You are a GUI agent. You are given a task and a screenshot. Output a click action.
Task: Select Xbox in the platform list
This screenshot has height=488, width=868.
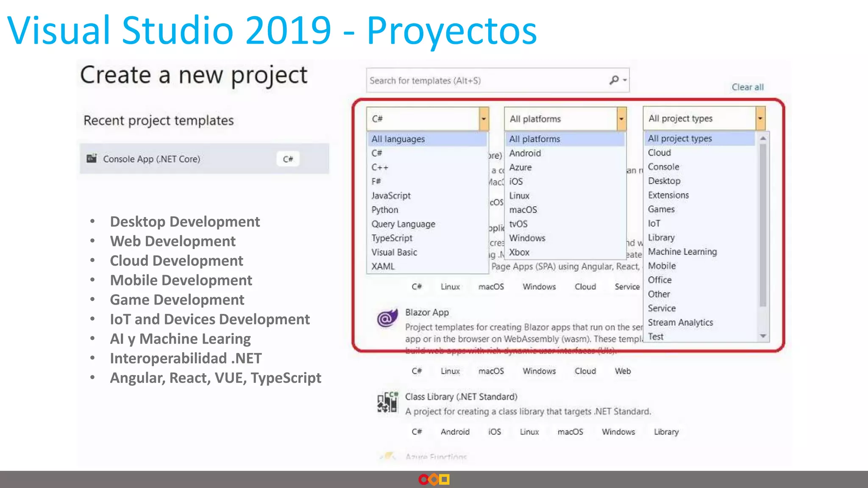point(565,252)
